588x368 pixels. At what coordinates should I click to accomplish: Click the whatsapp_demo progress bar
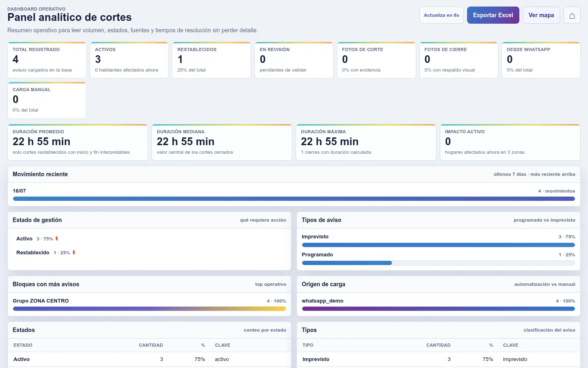click(x=439, y=309)
